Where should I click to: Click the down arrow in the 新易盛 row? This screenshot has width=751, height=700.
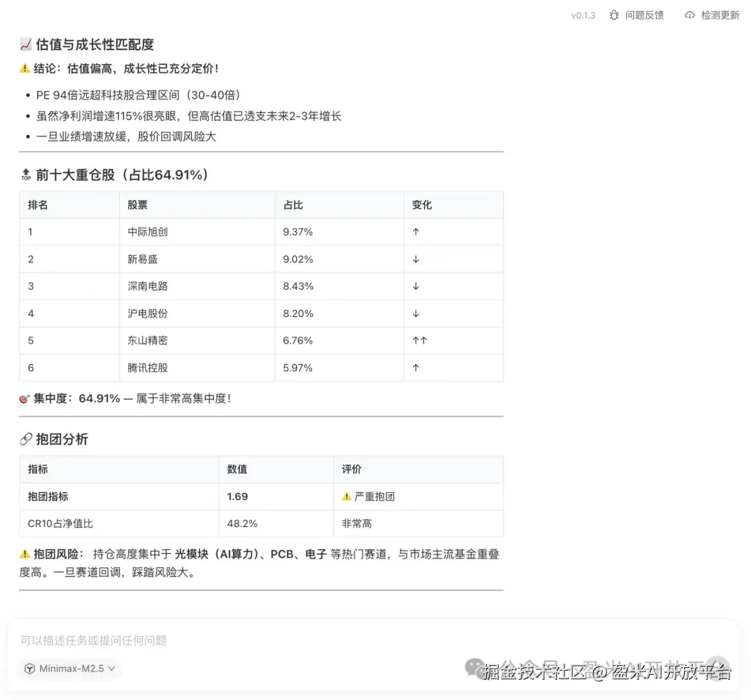[x=415, y=259]
